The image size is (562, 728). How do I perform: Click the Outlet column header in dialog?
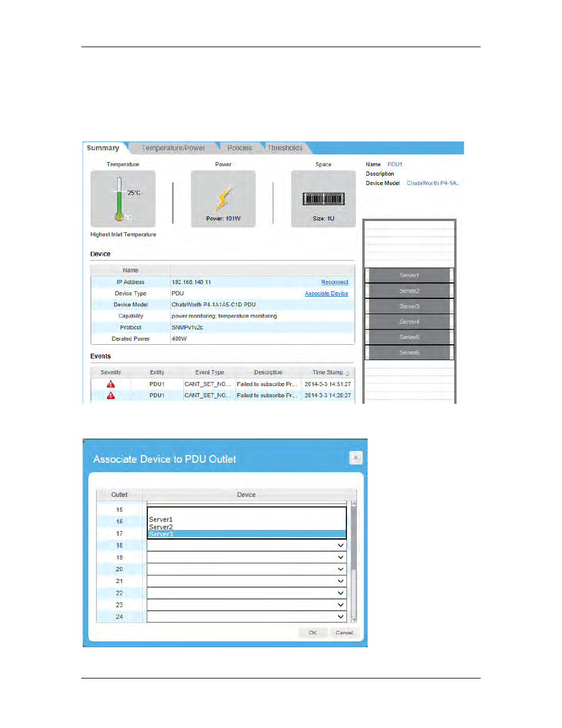coord(120,495)
